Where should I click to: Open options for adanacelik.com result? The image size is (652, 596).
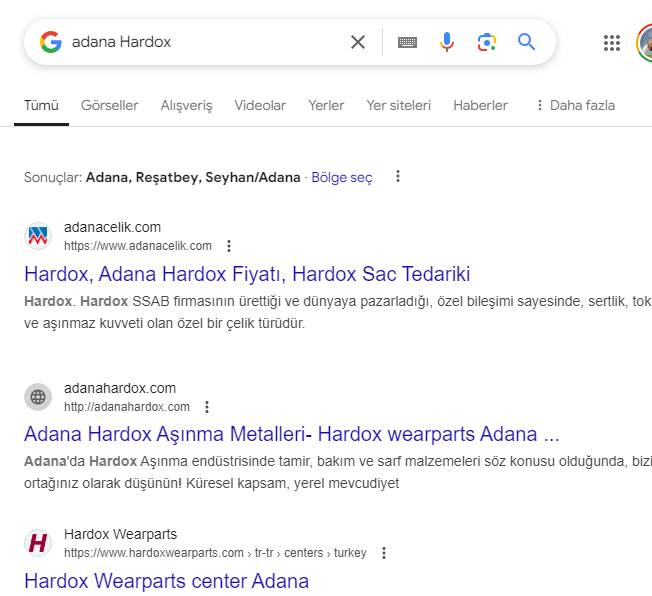pyautogui.click(x=229, y=246)
